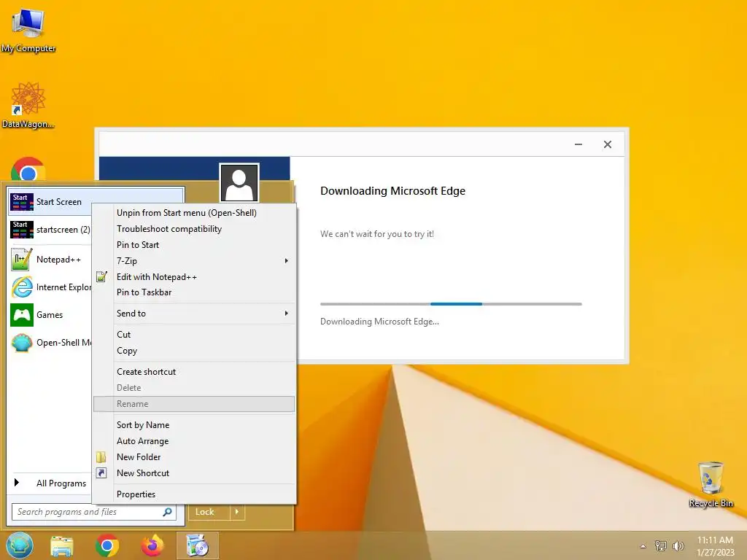747x560 pixels.
Task: Open My Computer desktop icon
Action: 28,29
